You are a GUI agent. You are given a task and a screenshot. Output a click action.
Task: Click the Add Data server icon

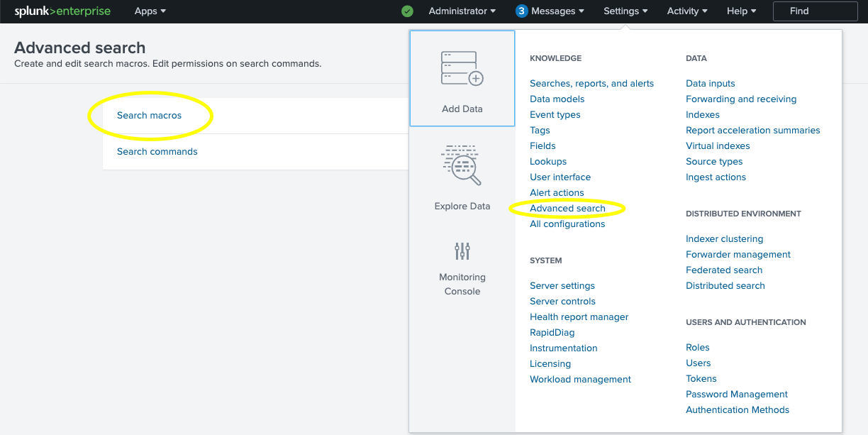462,68
